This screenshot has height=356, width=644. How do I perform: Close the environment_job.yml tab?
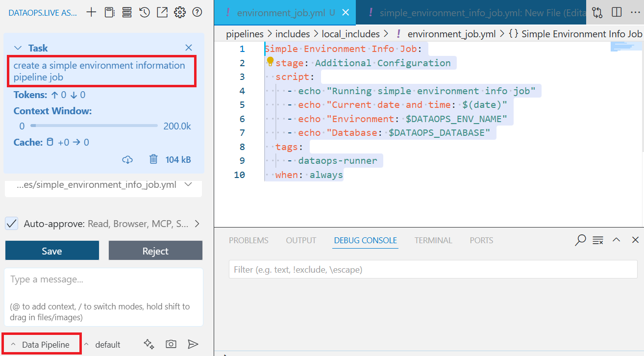tap(346, 13)
